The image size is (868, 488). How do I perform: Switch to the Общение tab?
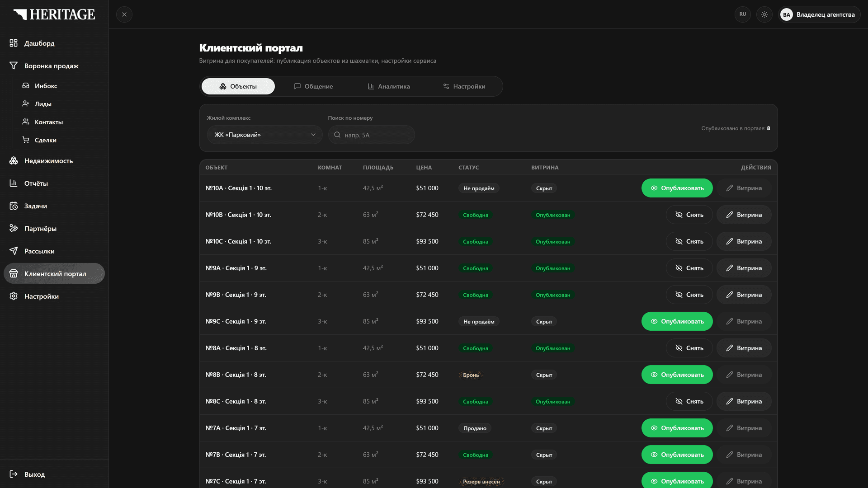click(x=313, y=86)
